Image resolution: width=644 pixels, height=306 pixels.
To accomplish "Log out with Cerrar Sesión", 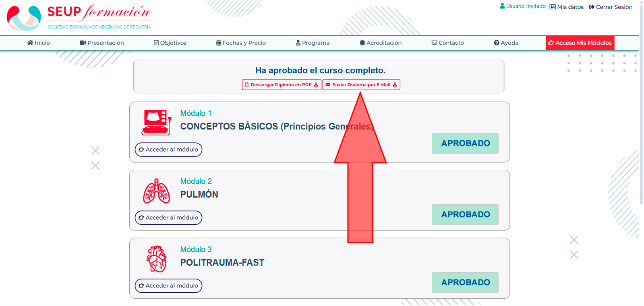I will pyautogui.click(x=611, y=7).
